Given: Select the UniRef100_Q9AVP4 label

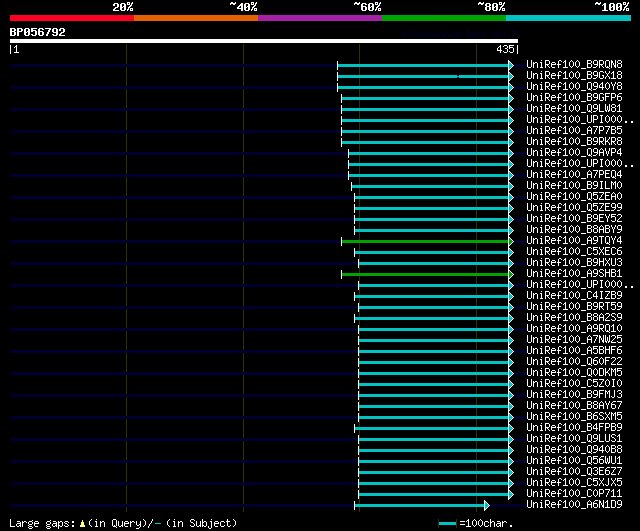Looking at the screenshot, I should pyautogui.click(x=574, y=152).
